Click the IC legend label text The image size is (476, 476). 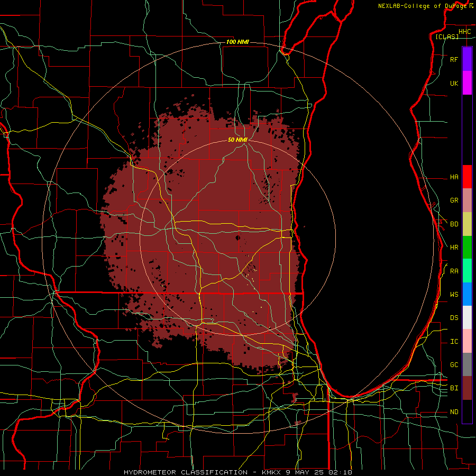coord(454,342)
